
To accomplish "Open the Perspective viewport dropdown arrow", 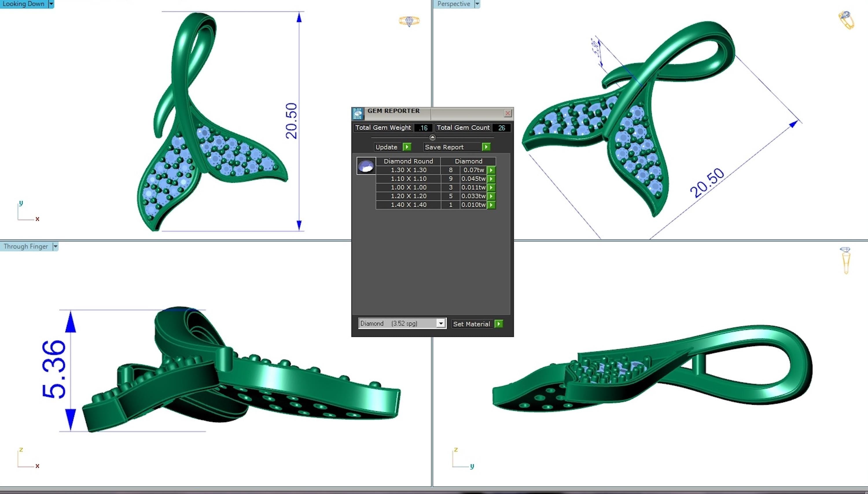I will [477, 4].
